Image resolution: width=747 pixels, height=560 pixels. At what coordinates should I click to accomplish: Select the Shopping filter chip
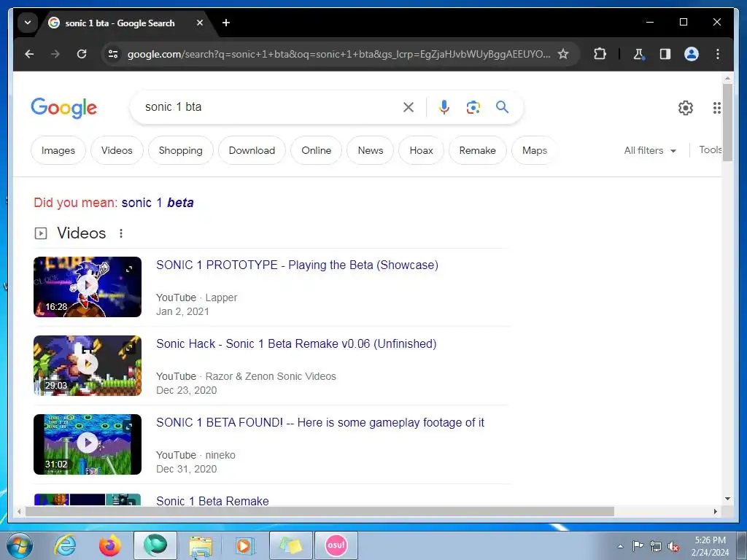(181, 150)
